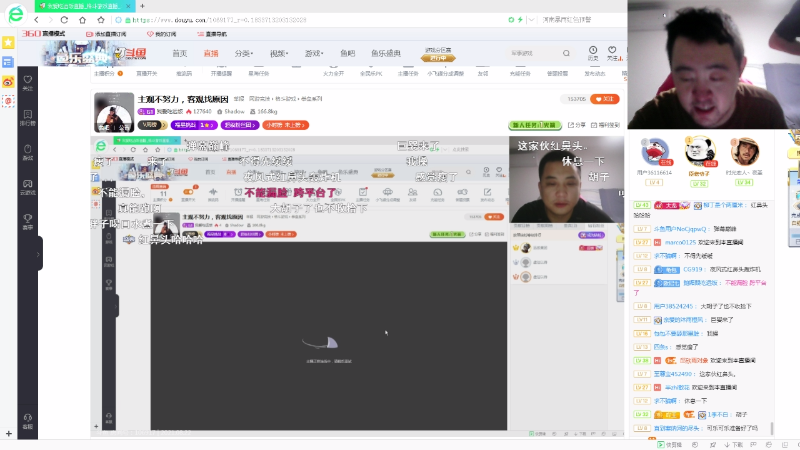The image size is (800, 450).
Task: Reload the page with the refresh icon
Action: click(x=64, y=20)
